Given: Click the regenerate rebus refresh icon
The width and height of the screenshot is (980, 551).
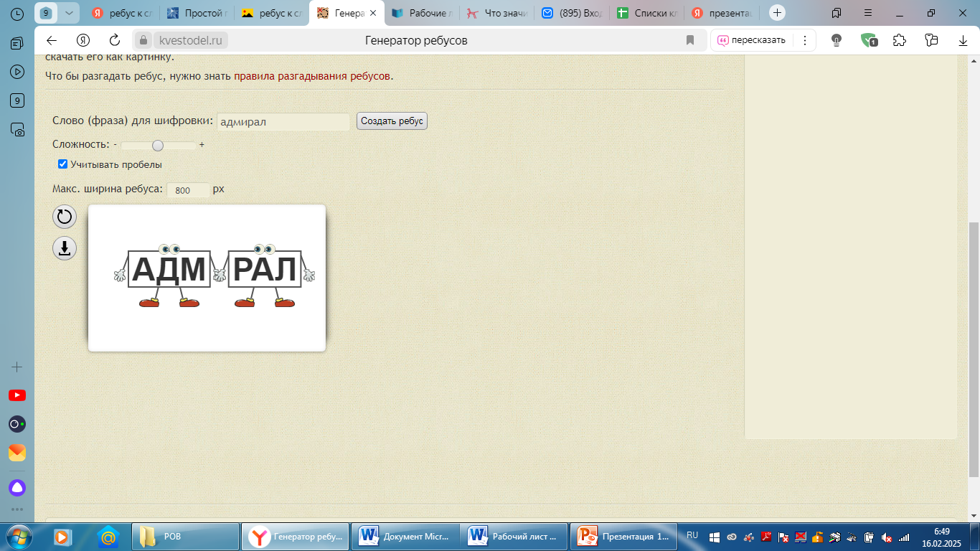Looking at the screenshot, I should 65,217.
